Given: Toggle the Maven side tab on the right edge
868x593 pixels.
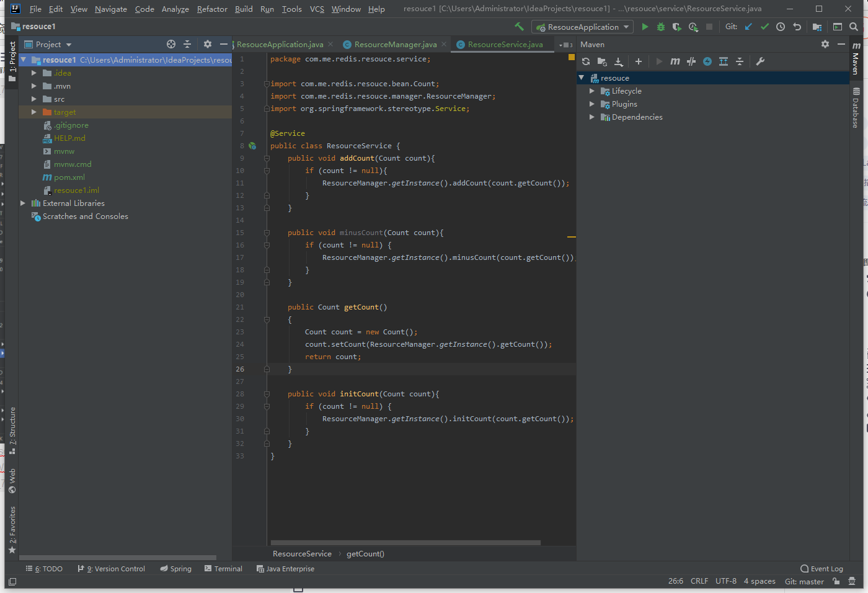Looking at the screenshot, I should click(x=856, y=59).
